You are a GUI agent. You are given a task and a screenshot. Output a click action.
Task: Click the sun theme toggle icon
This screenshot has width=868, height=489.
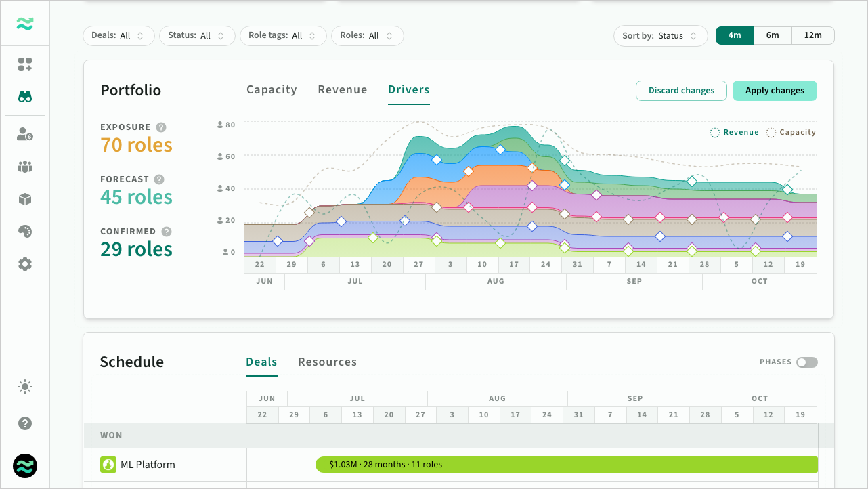25,387
